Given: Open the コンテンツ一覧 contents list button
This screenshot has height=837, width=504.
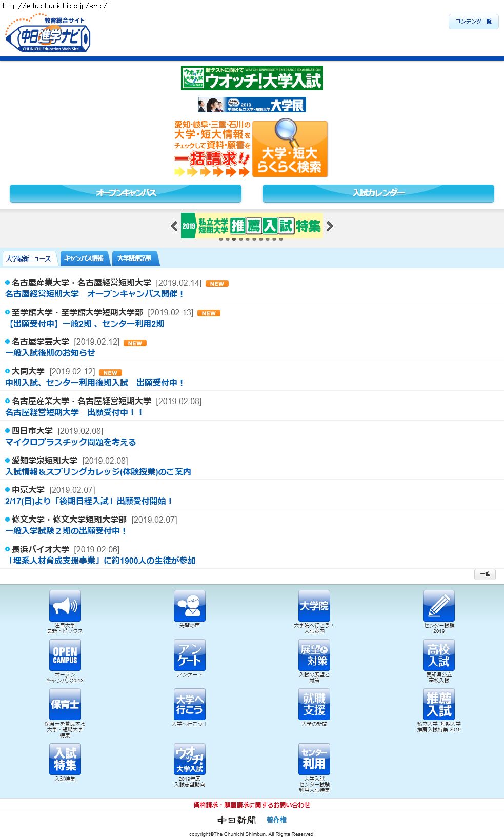Looking at the screenshot, I should click(x=473, y=22).
